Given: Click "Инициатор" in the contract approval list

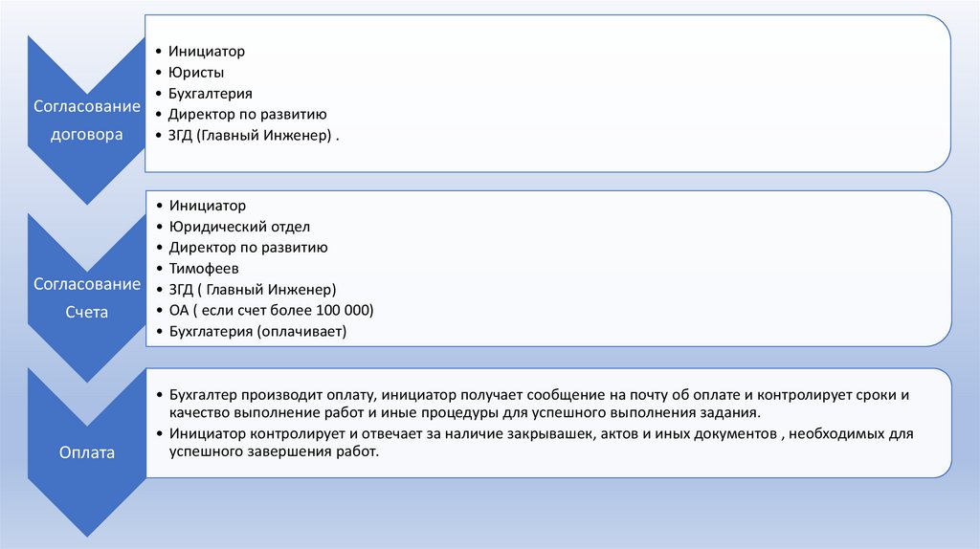Looking at the screenshot, I should [x=207, y=52].
